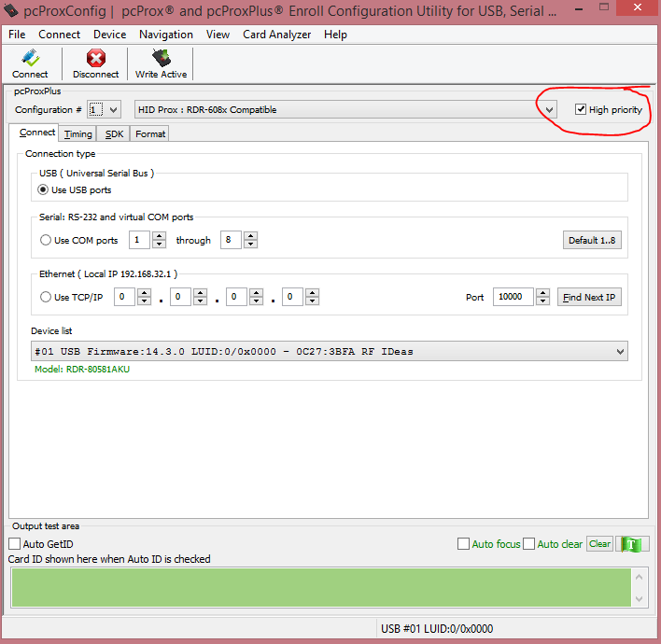The height and width of the screenshot is (644, 661).
Task: Increase the starting COM port number
Action: [x=159, y=236]
